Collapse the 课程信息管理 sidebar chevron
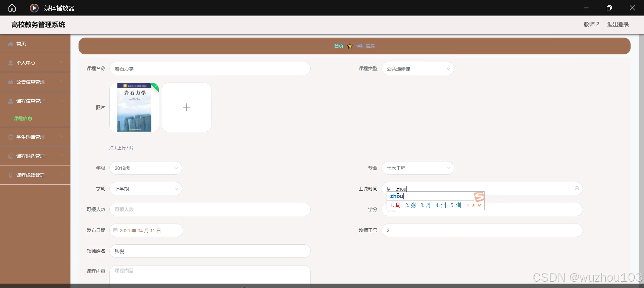The image size is (644, 288). click(x=61, y=101)
